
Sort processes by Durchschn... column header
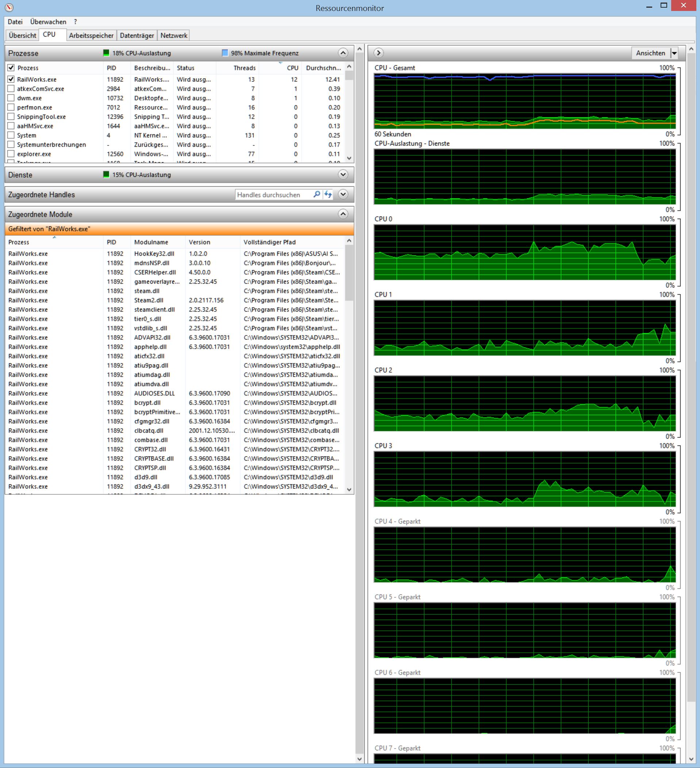pos(323,68)
